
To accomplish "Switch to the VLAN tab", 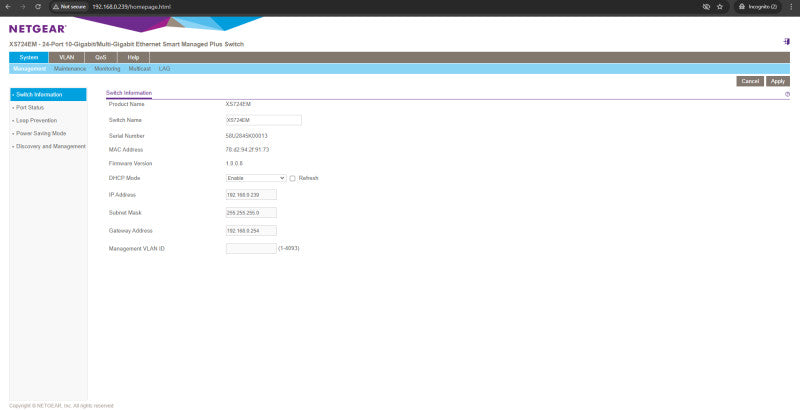I will [67, 58].
